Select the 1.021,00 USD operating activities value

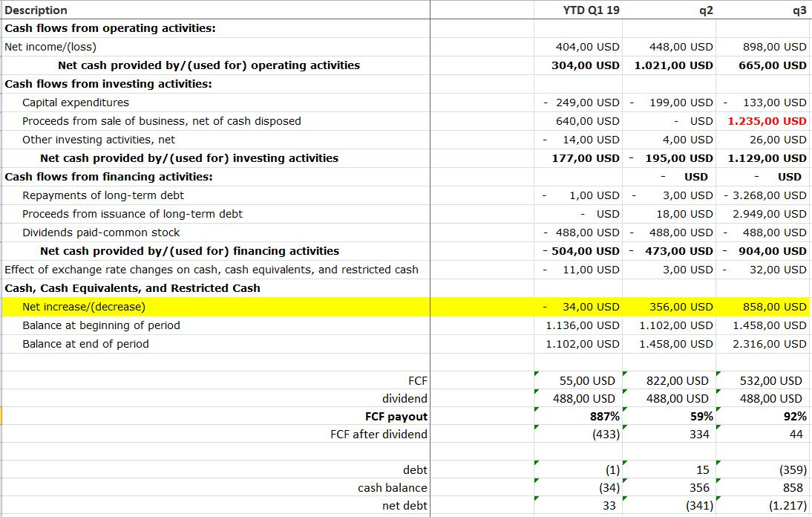coord(673,65)
